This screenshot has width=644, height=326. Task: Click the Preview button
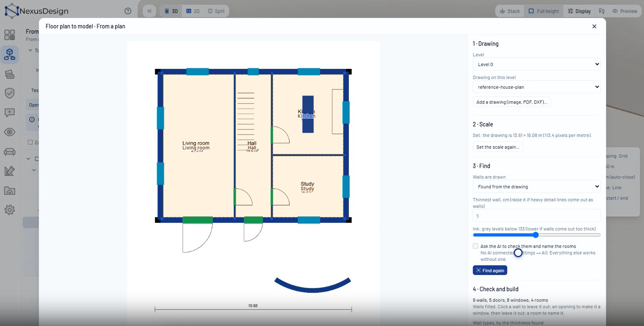click(625, 11)
